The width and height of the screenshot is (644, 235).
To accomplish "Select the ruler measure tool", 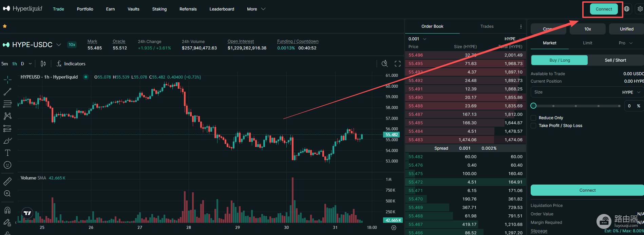I will 7,181.
